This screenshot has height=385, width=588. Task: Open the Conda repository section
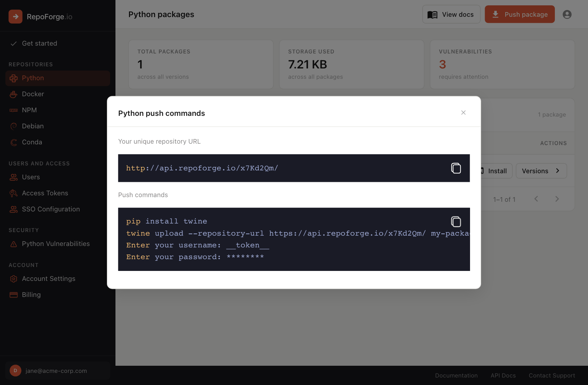tap(58, 142)
